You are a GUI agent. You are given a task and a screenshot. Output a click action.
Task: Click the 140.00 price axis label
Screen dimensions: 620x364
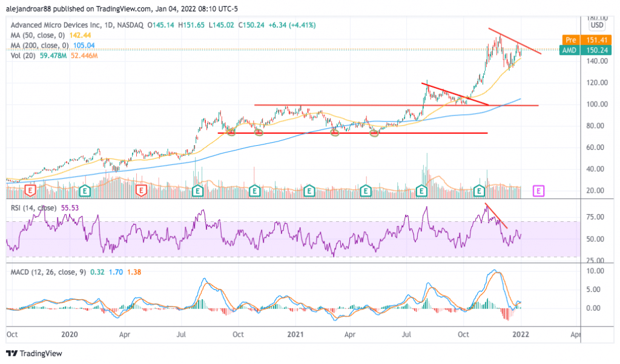point(597,61)
